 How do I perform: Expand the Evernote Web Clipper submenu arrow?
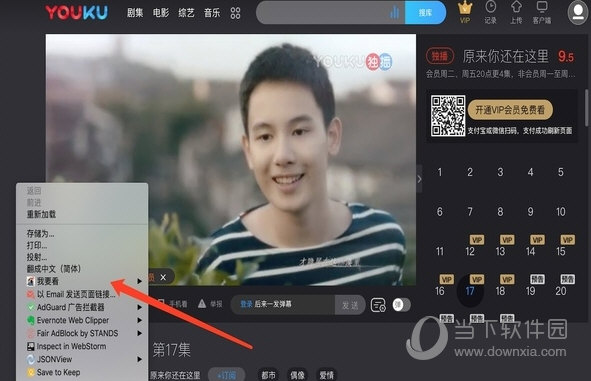(139, 320)
